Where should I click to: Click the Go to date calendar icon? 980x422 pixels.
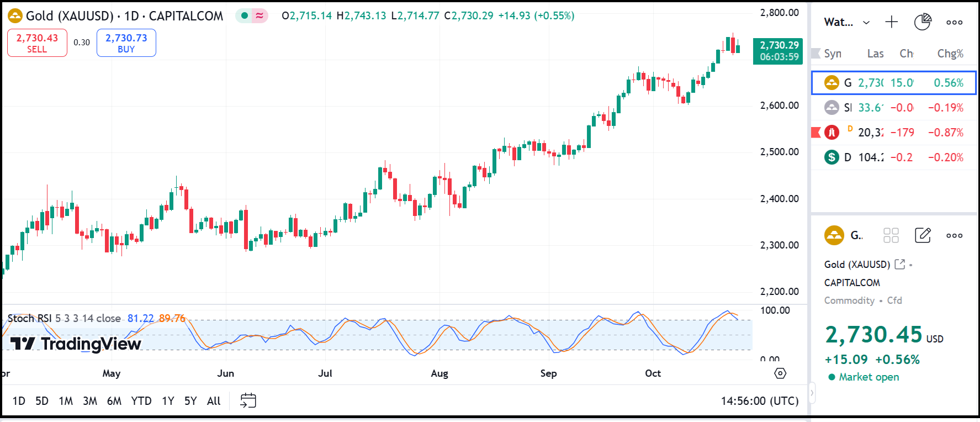248,400
